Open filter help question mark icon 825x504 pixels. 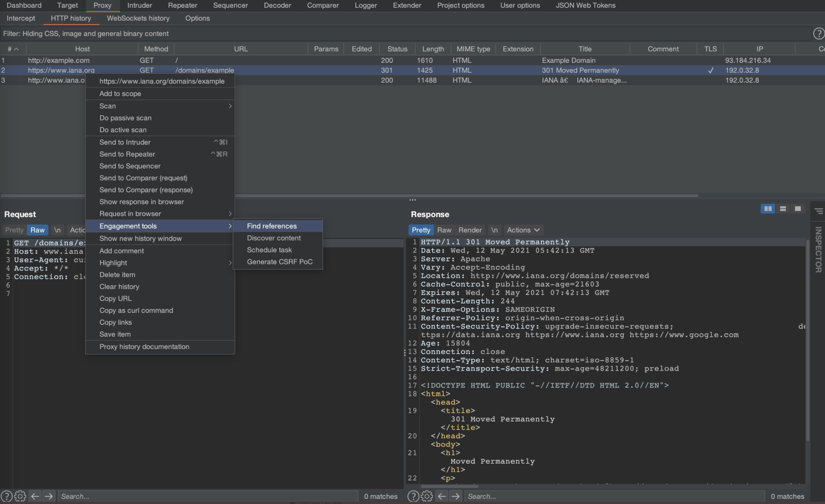click(x=818, y=33)
